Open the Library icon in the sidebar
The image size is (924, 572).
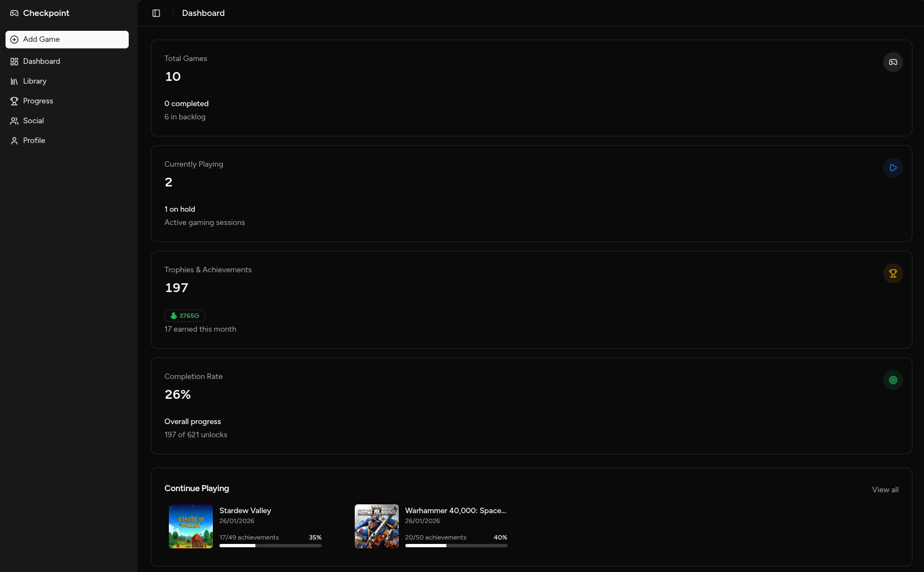(14, 81)
